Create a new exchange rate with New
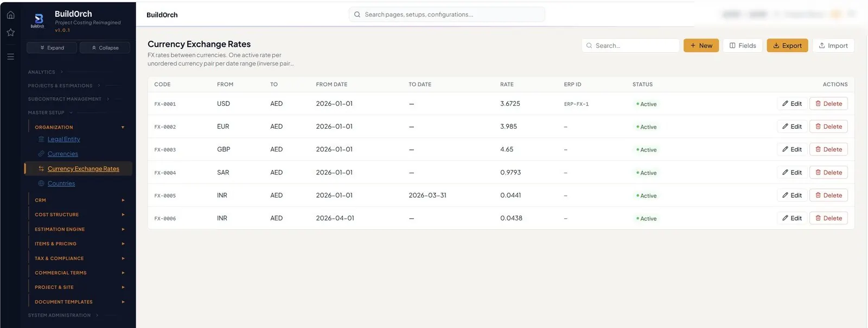The width and height of the screenshot is (868, 328). click(x=701, y=46)
